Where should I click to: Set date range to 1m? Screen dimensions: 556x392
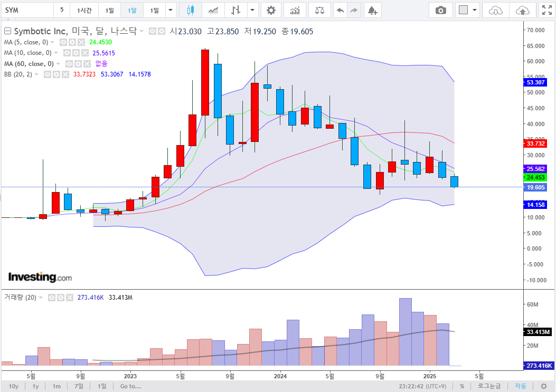pyautogui.click(x=56, y=386)
